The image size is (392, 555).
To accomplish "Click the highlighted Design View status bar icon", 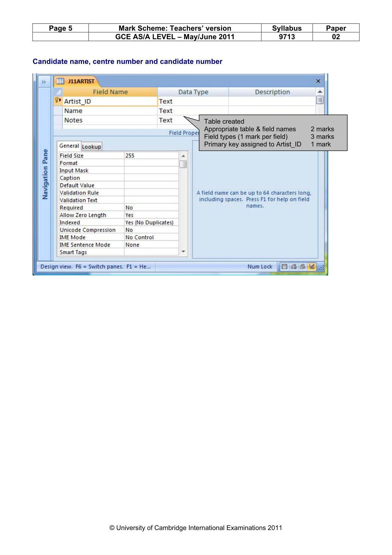I will [312, 267].
